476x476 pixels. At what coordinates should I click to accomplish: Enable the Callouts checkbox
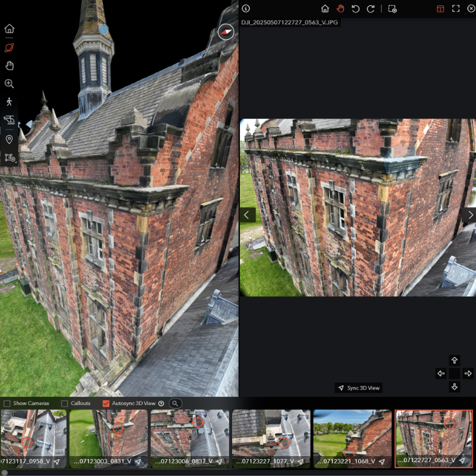click(x=64, y=403)
